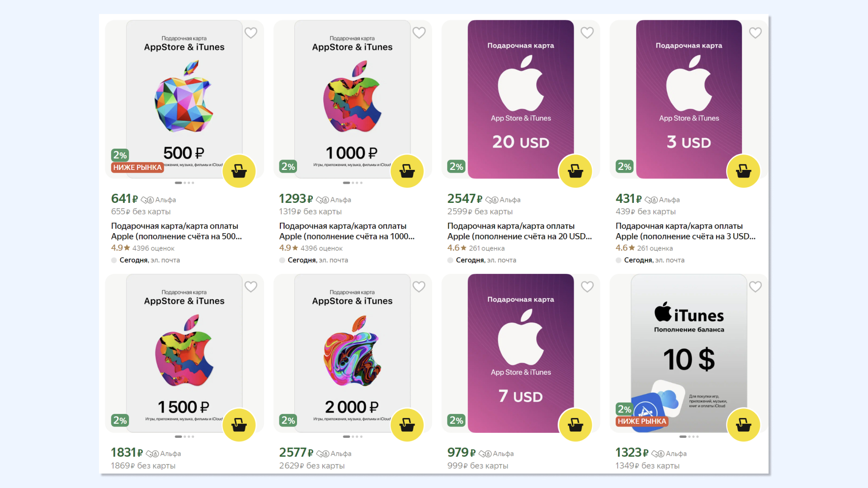The width and height of the screenshot is (868, 488).
Task: Add iTunes 10 $ card to cart
Action: coord(743,425)
